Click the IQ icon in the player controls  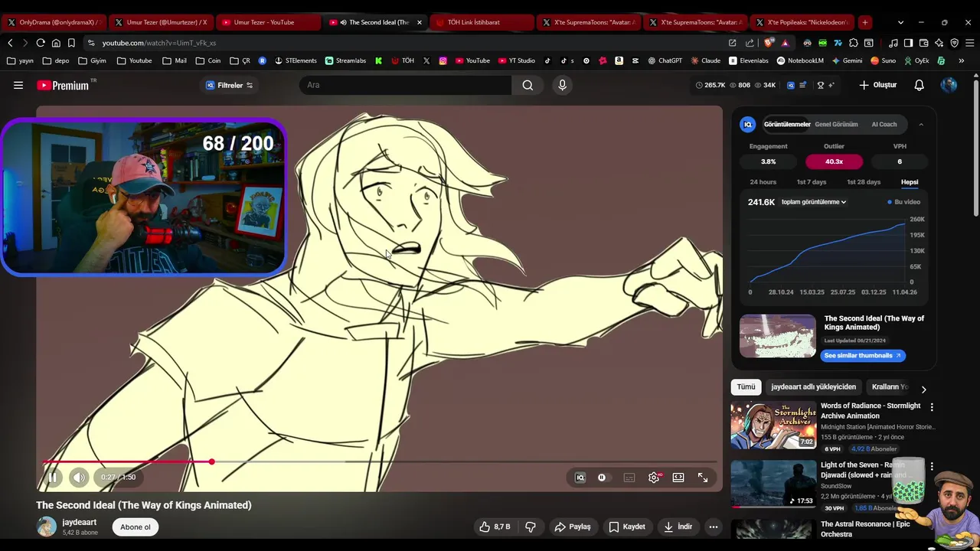[x=580, y=478]
